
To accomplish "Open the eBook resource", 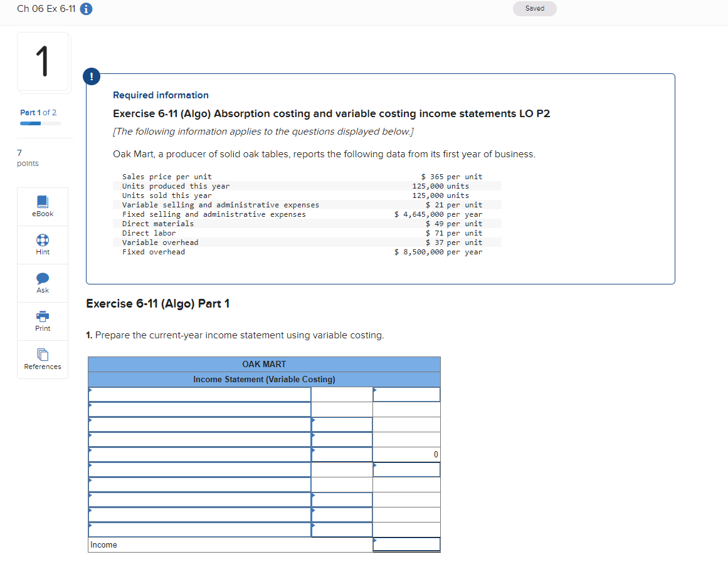I will (42, 206).
